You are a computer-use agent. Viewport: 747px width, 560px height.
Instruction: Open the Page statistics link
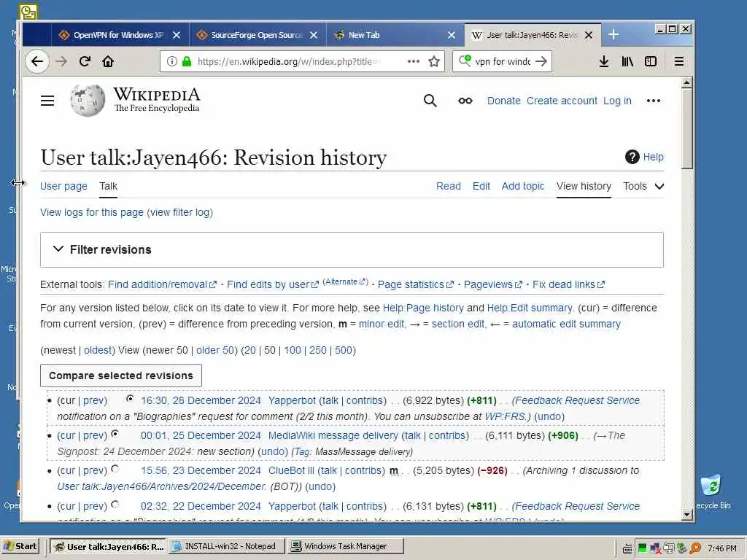tap(415, 284)
